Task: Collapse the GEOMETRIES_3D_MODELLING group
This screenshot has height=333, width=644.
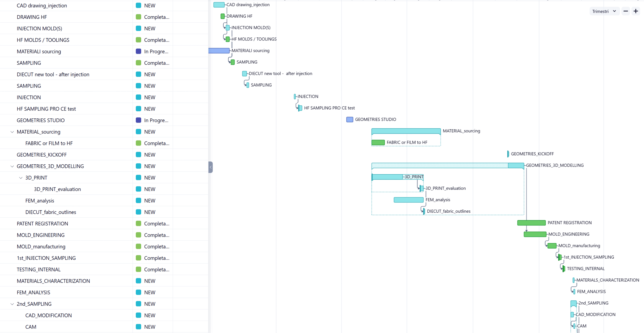Action: pyautogui.click(x=12, y=166)
